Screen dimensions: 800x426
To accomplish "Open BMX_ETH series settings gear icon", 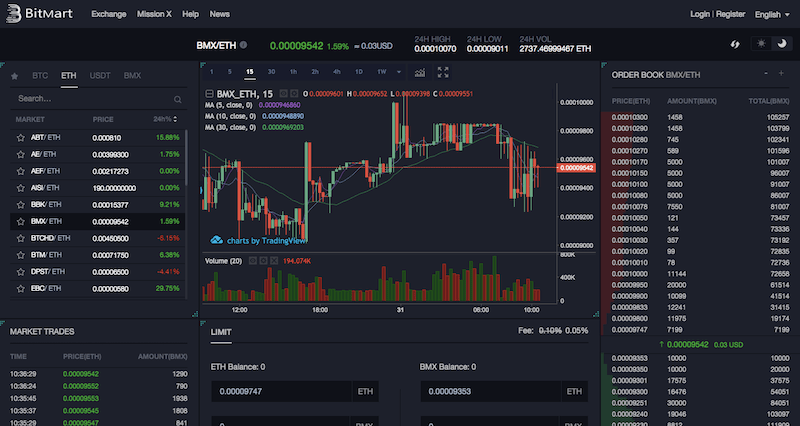I will click(x=294, y=94).
